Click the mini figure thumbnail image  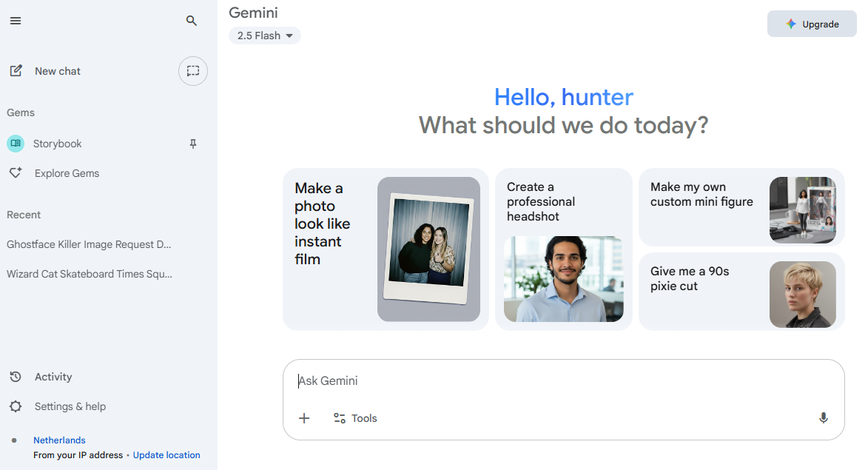click(803, 209)
